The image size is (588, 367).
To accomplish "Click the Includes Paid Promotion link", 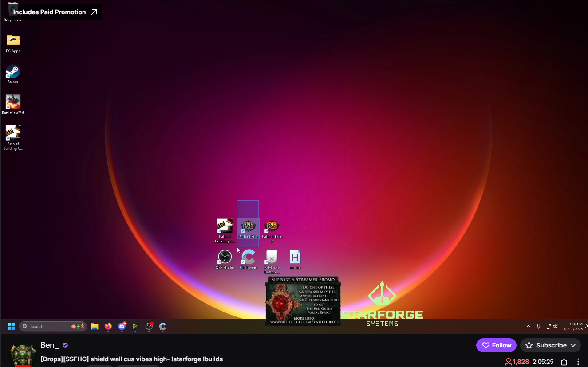I will point(55,12).
